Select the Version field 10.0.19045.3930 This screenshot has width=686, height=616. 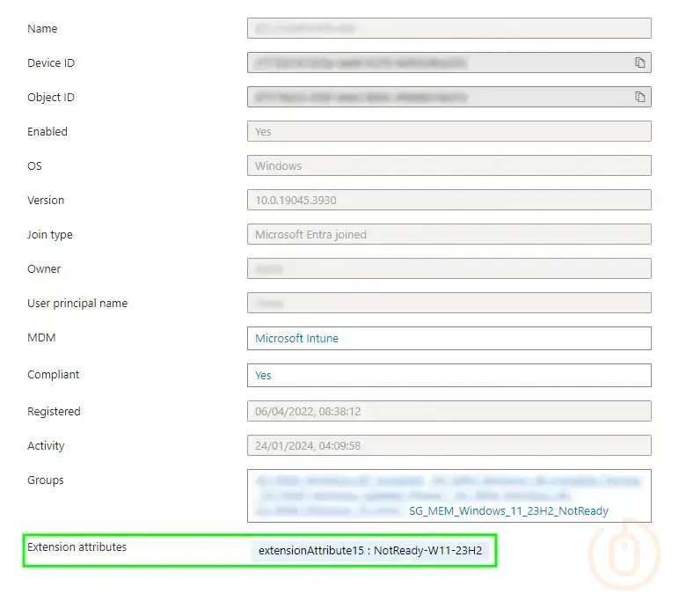pos(449,200)
